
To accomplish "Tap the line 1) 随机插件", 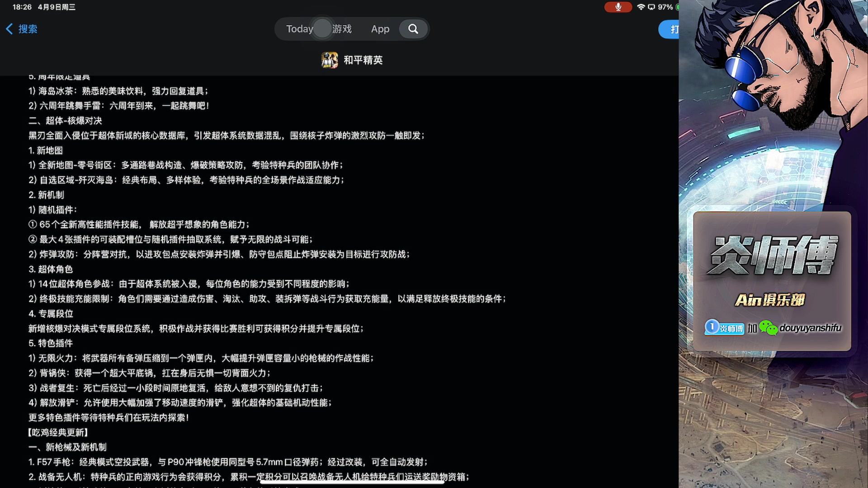I will coord(53,210).
